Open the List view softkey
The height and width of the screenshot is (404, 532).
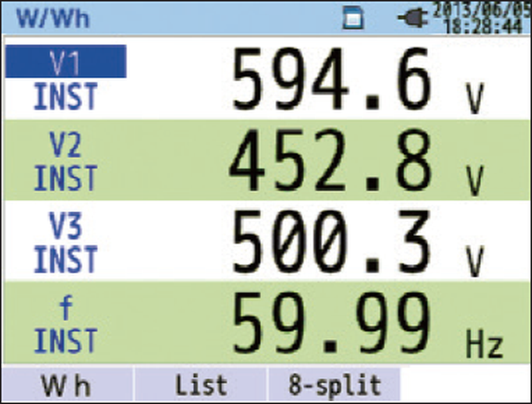point(201,385)
